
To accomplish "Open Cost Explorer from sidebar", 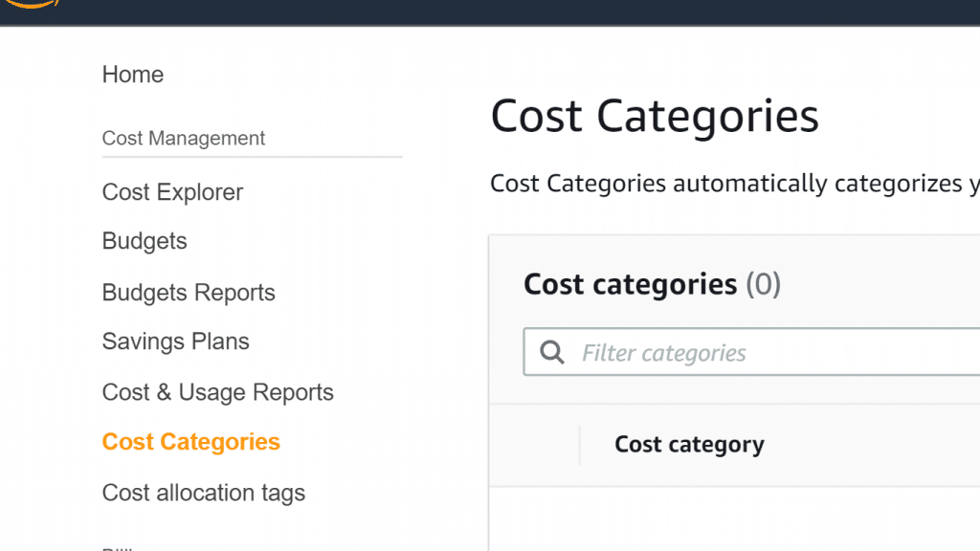I will point(172,192).
